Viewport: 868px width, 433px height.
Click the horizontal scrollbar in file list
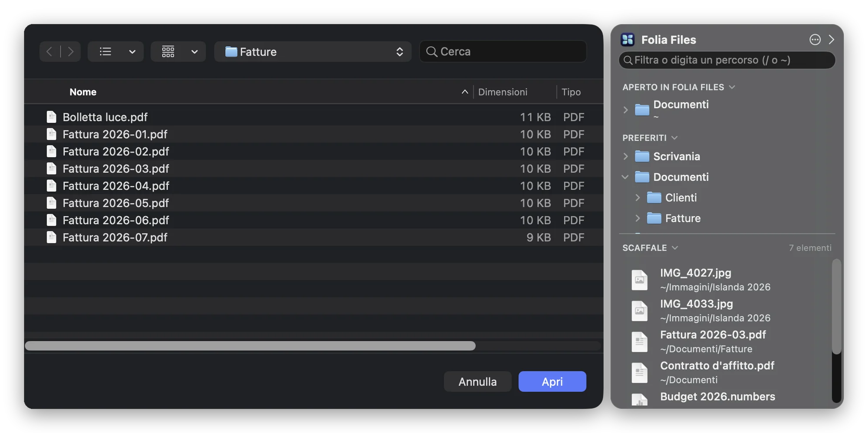point(250,346)
